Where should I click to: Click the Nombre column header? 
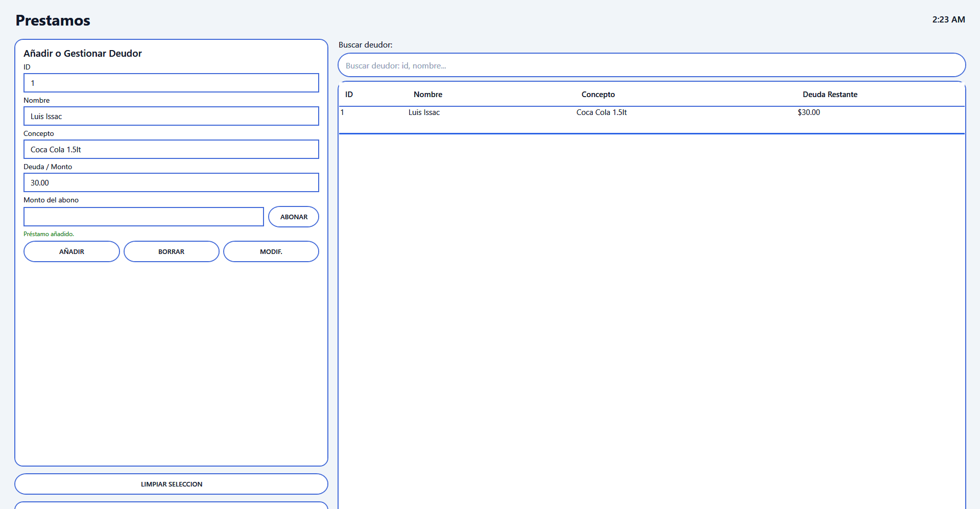coord(428,95)
